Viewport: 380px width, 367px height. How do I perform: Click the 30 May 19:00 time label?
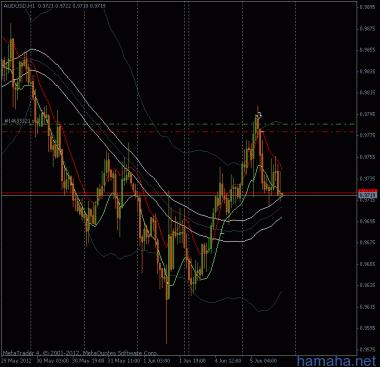point(88,361)
